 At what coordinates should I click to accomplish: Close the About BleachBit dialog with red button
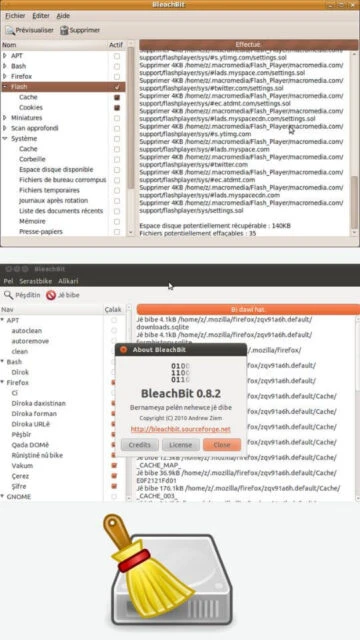pos(123,350)
